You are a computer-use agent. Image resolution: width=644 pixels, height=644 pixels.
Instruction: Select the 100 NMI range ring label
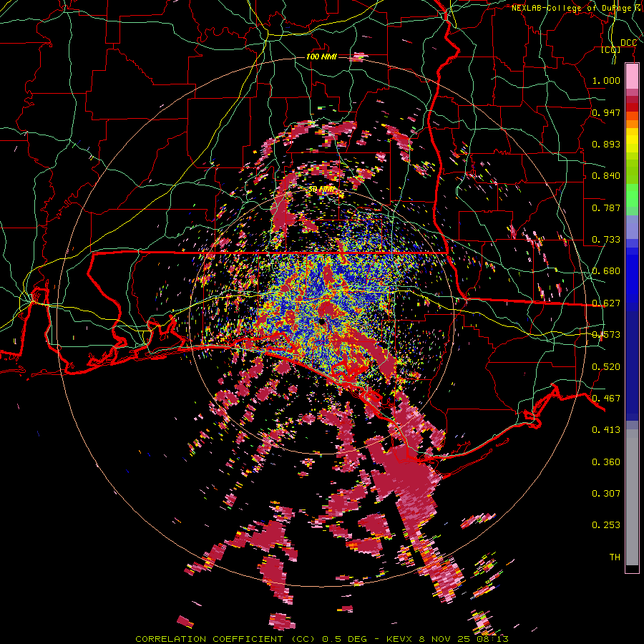click(321, 57)
